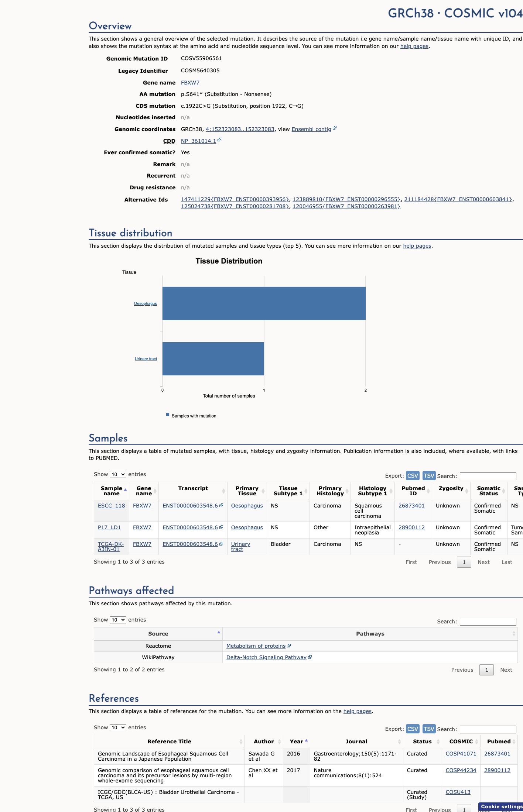
Task: Export References table as CSV
Action: coord(413,729)
